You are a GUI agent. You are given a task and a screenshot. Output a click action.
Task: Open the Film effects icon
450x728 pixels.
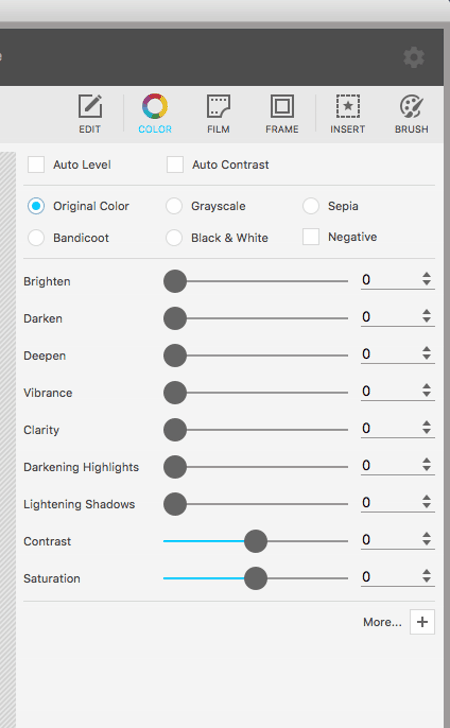point(218,106)
